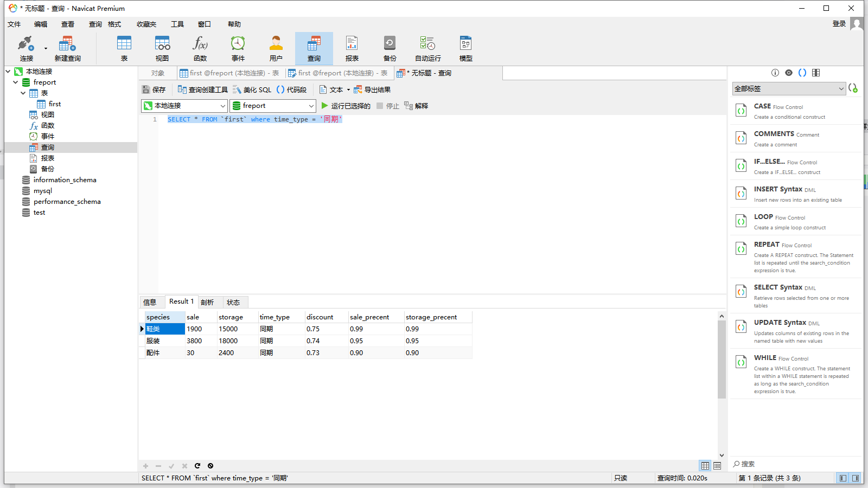Toggle the right pane visibility button

(856, 478)
